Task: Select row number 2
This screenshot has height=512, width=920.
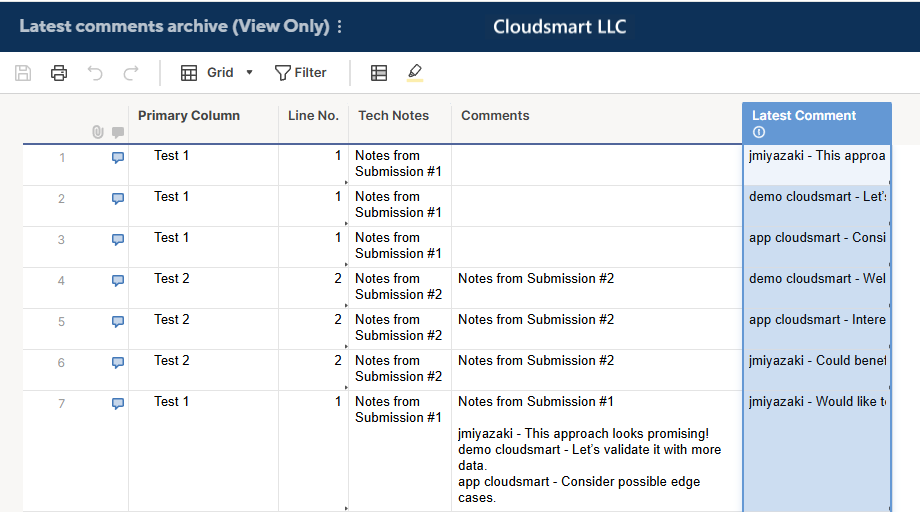Action: pos(62,199)
